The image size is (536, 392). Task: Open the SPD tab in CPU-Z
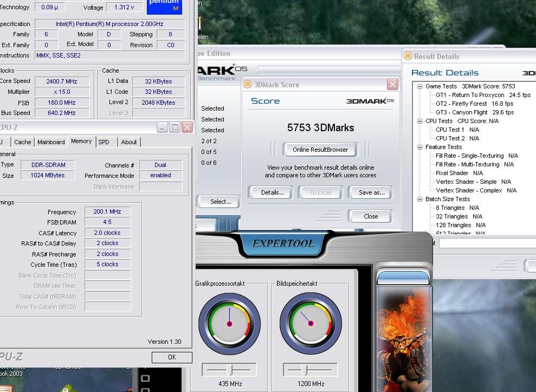click(x=104, y=142)
